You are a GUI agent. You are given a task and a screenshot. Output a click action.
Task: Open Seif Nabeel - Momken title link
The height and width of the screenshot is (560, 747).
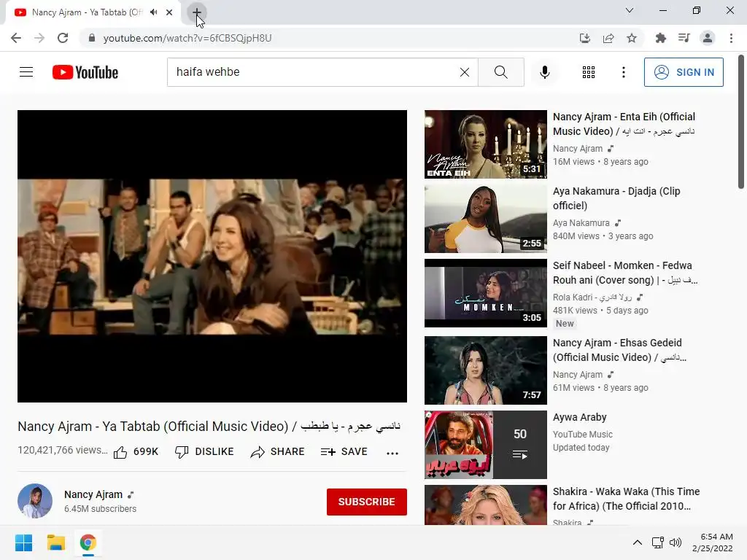coord(625,273)
